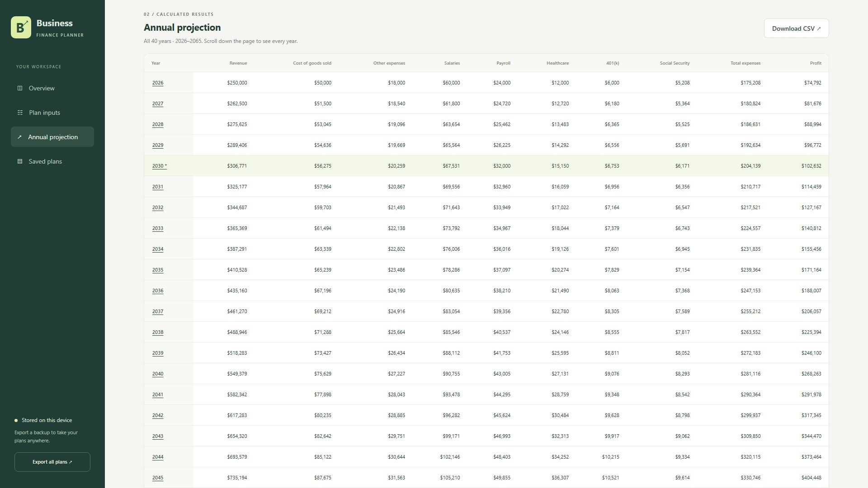Click the Social Security column header

675,63
